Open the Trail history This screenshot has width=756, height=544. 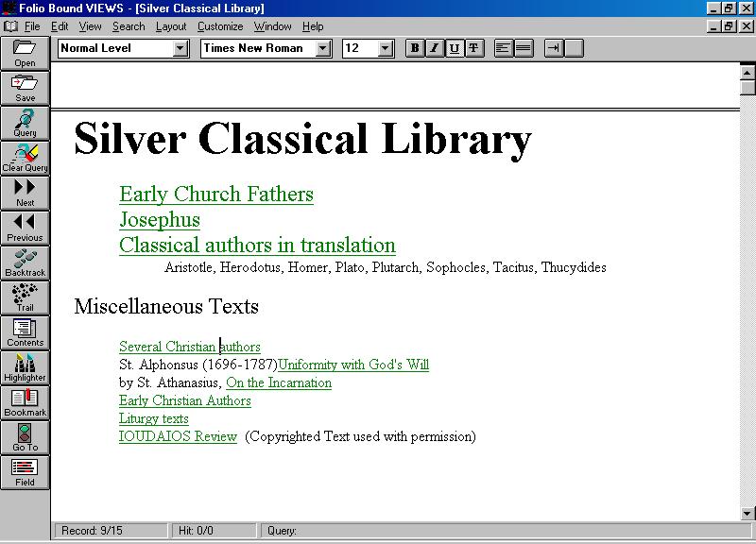click(x=26, y=298)
